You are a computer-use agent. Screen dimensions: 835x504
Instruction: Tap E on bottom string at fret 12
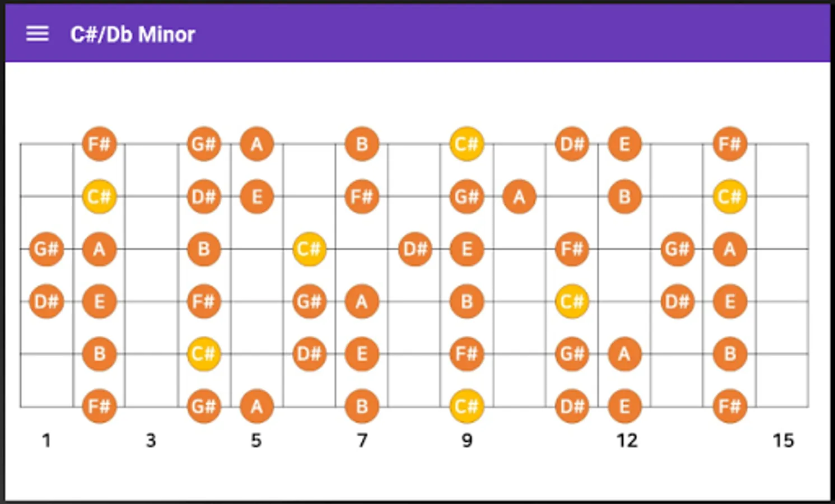(x=624, y=406)
